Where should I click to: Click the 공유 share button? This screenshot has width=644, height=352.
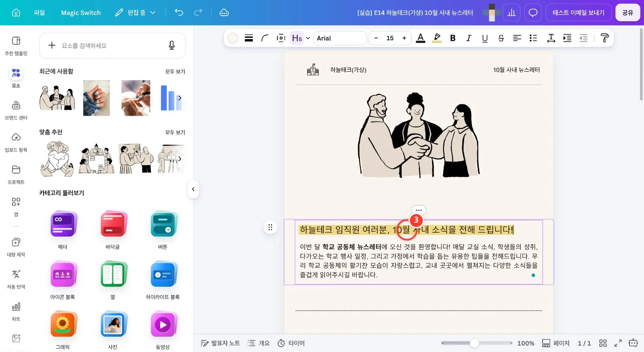click(x=627, y=12)
